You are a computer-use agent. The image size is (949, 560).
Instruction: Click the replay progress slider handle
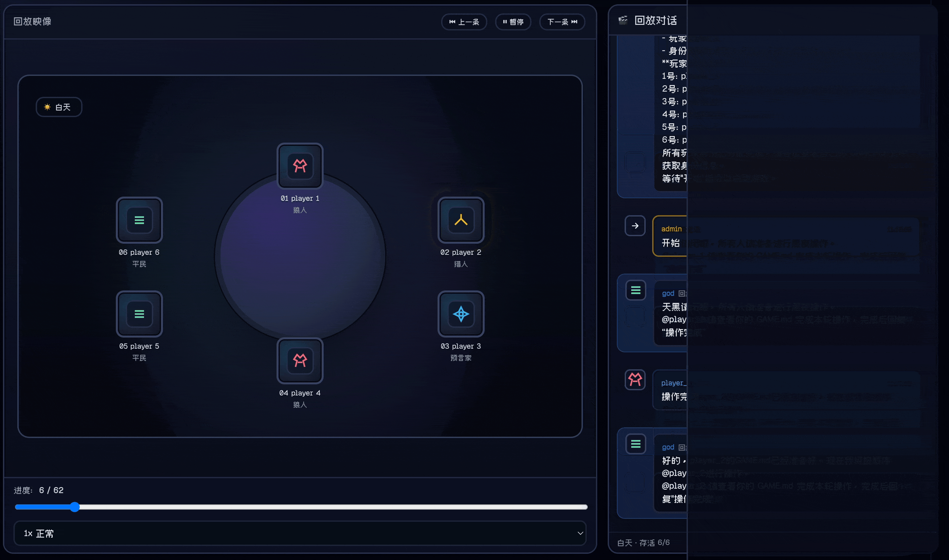point(75,507)
